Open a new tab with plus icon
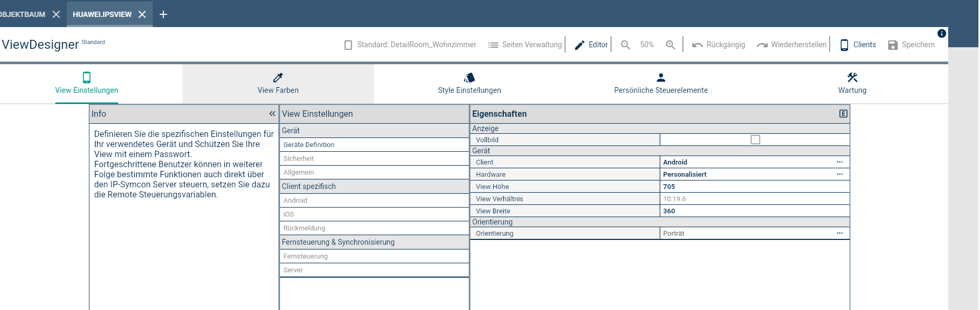The image size is (980, 310). point(163,14)
